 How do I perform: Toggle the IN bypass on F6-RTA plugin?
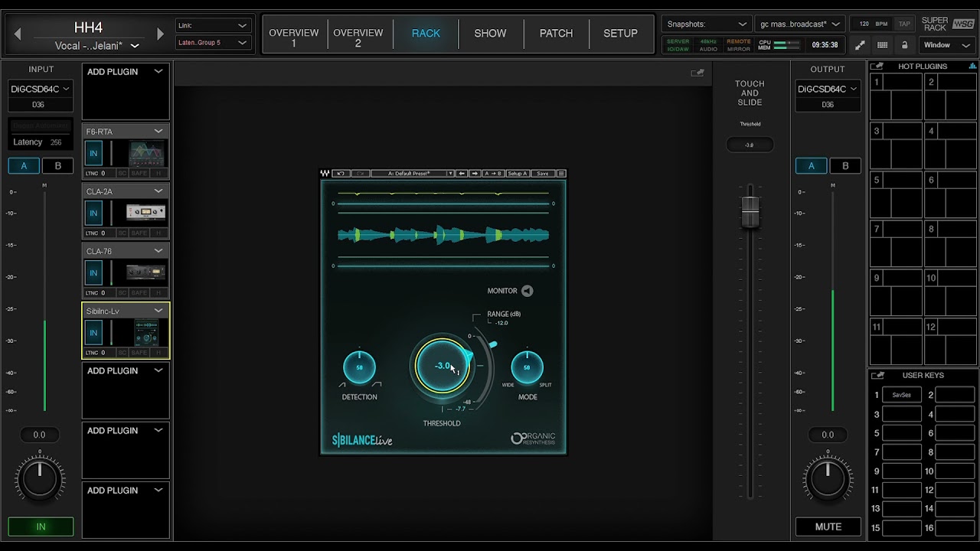pyautogui.click(x=93, y=153)
